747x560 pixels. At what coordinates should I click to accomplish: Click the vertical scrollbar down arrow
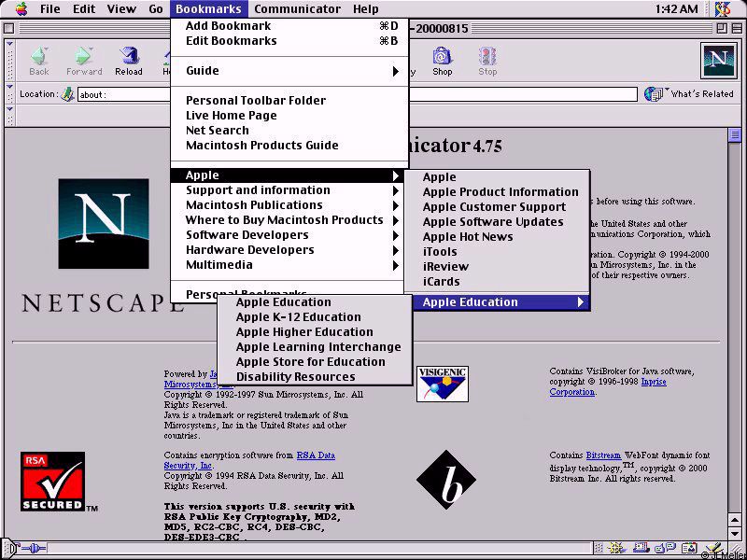click(x=734, y=533)
